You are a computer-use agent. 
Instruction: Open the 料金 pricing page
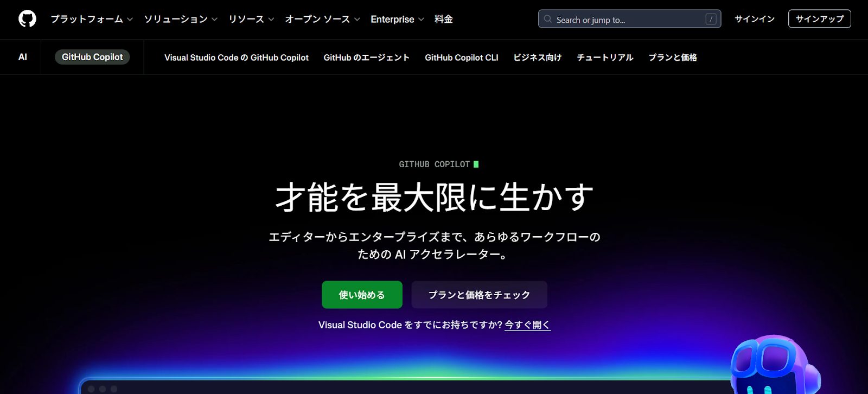click(443, 19)
